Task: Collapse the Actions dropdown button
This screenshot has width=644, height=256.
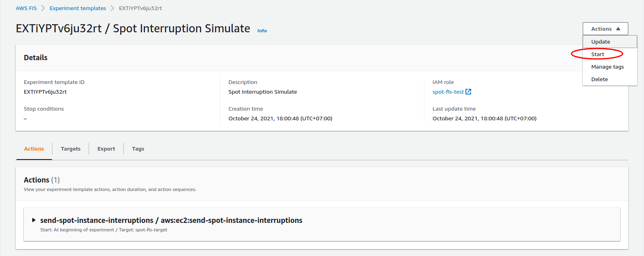Action: [605, 29]
